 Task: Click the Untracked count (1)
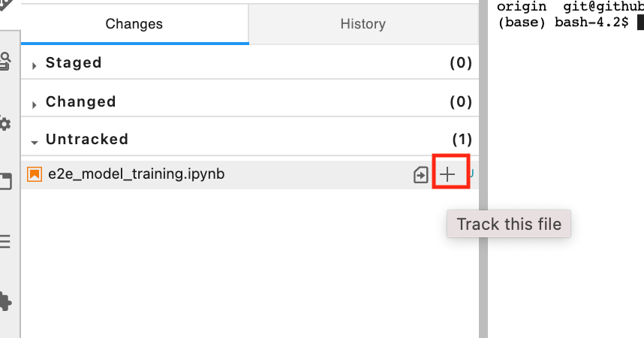point(461,139)
